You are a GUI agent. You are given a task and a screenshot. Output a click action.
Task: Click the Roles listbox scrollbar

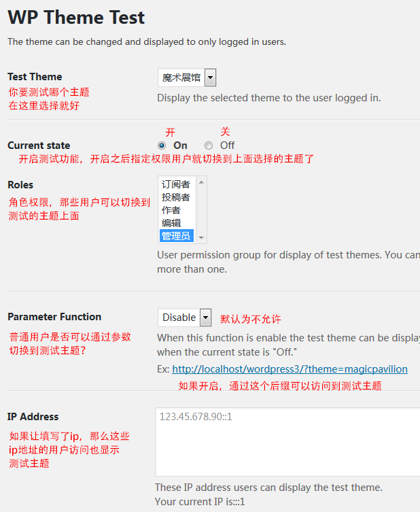click(200, 209)
